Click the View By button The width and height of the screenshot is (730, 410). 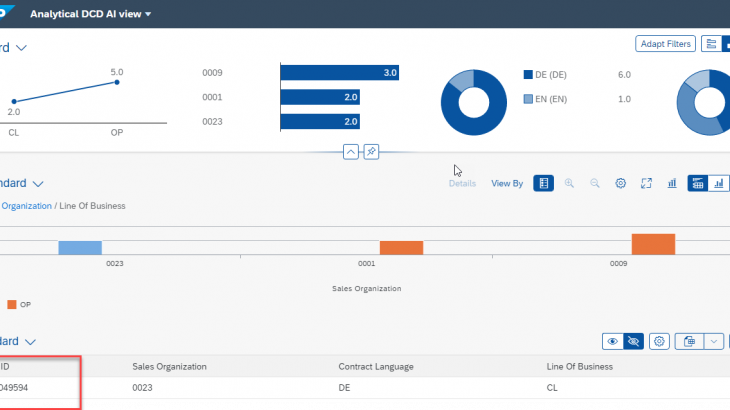pos(507,184)
